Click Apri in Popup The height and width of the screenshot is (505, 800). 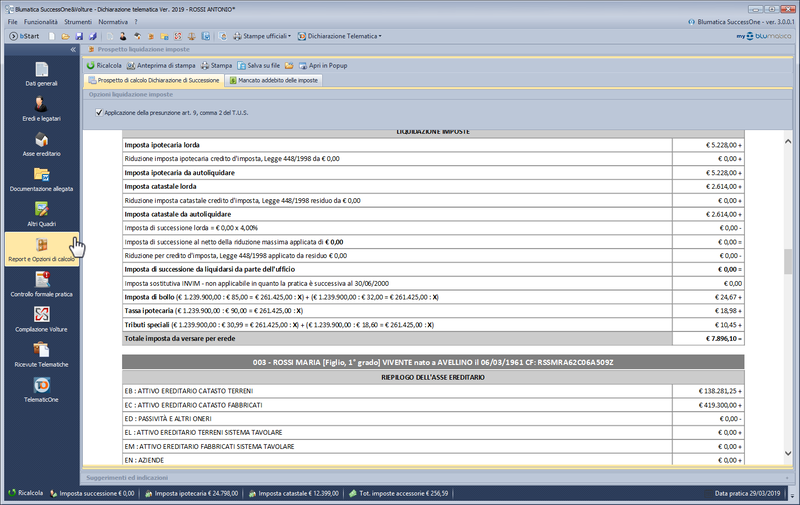click(323, 65)
